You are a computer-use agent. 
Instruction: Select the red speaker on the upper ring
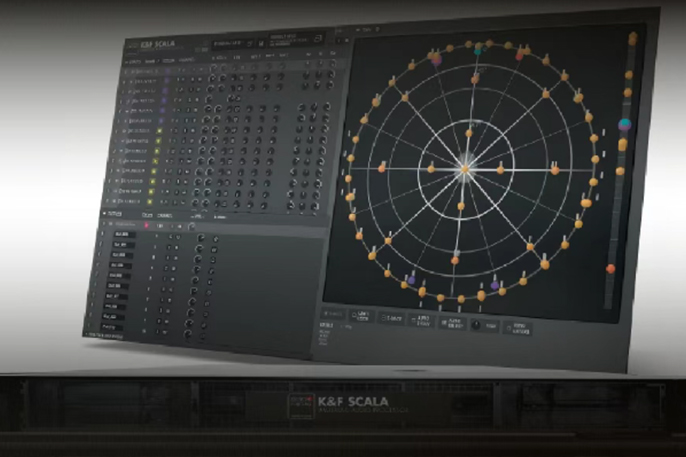pos(520,54)
